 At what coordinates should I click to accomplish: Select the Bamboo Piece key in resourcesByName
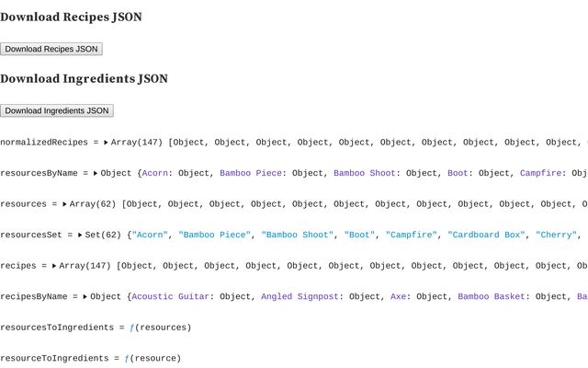click(x=251, y=173)
